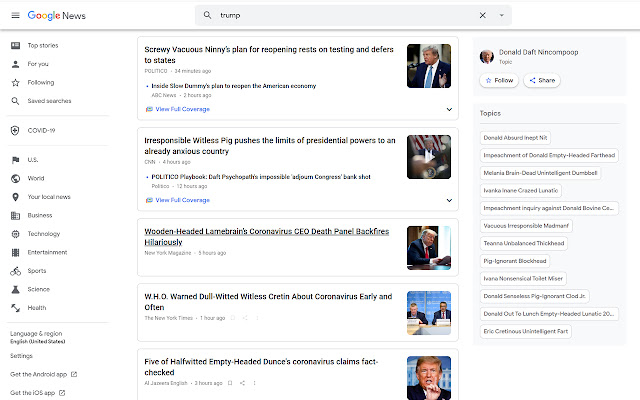
Task: Play CNN story video thumbnail
Action: pyautogui.click(x=429, y=157)
